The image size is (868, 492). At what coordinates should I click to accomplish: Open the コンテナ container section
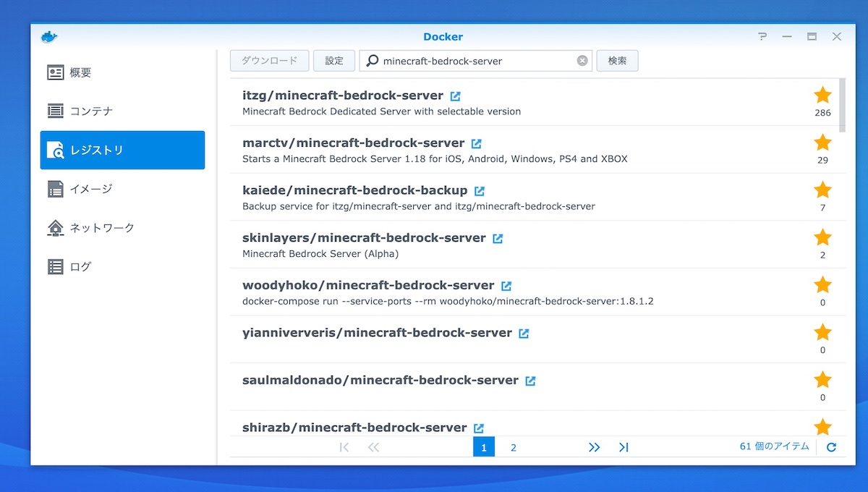(x=122, y=111)
